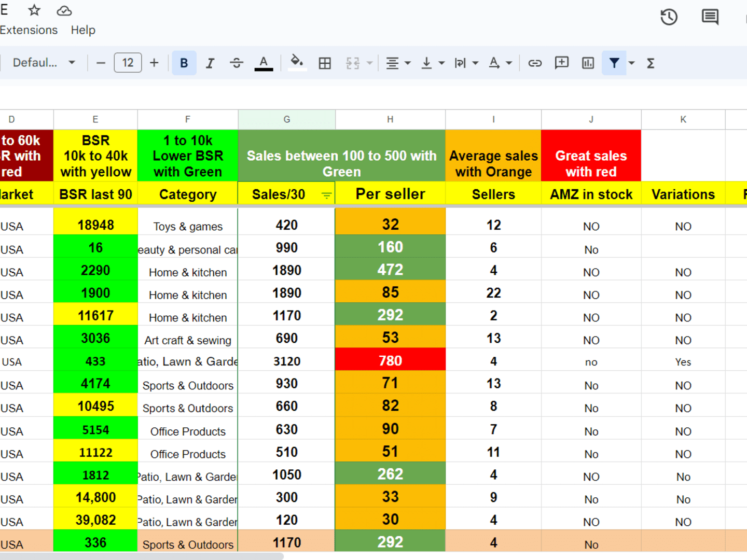Screen dimensions: 747x560
Task: Select the Per seller cell 472
Action: coord(390,270)
